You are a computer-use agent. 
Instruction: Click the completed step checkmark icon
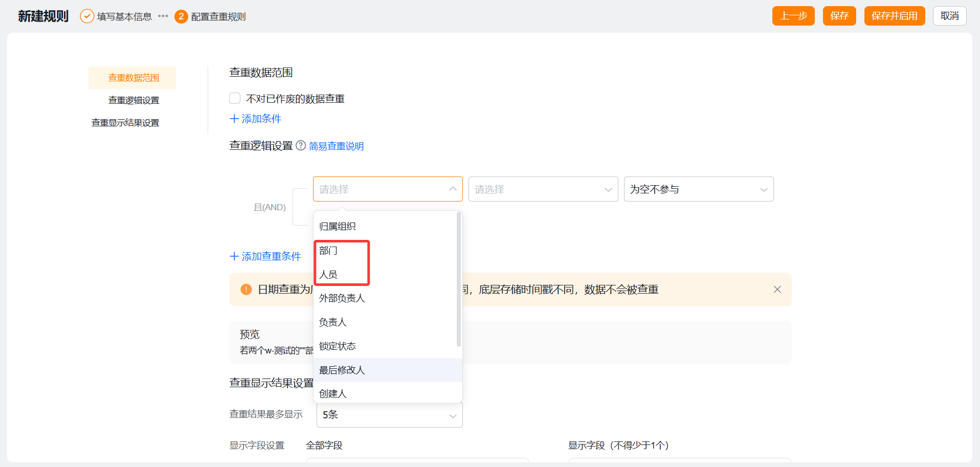point(87,16)
